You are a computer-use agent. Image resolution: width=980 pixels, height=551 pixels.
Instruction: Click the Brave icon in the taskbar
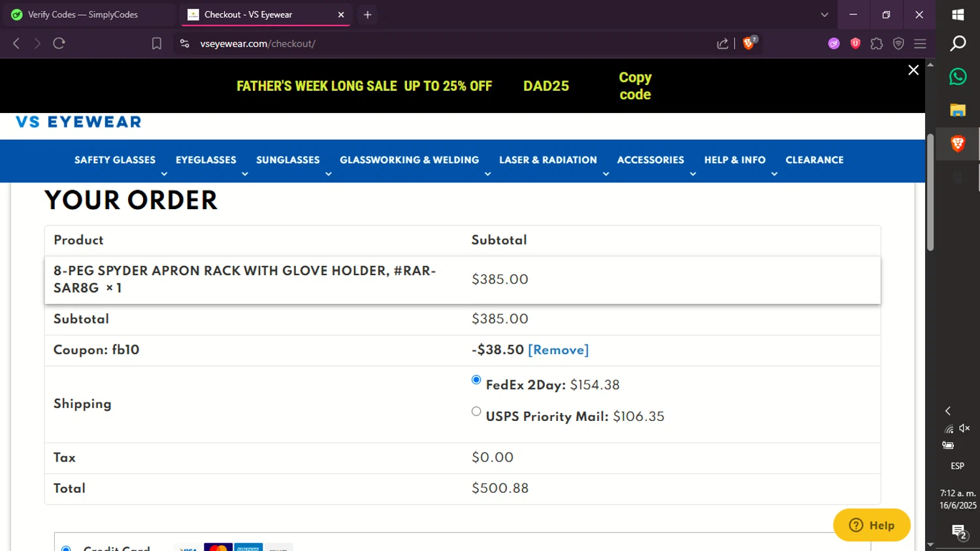[x=958, y=144]
